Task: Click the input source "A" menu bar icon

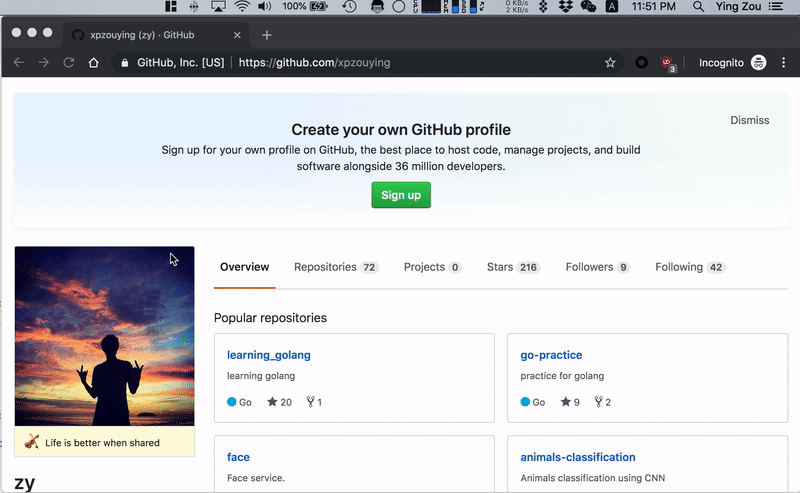Action: tap(611, 6)
